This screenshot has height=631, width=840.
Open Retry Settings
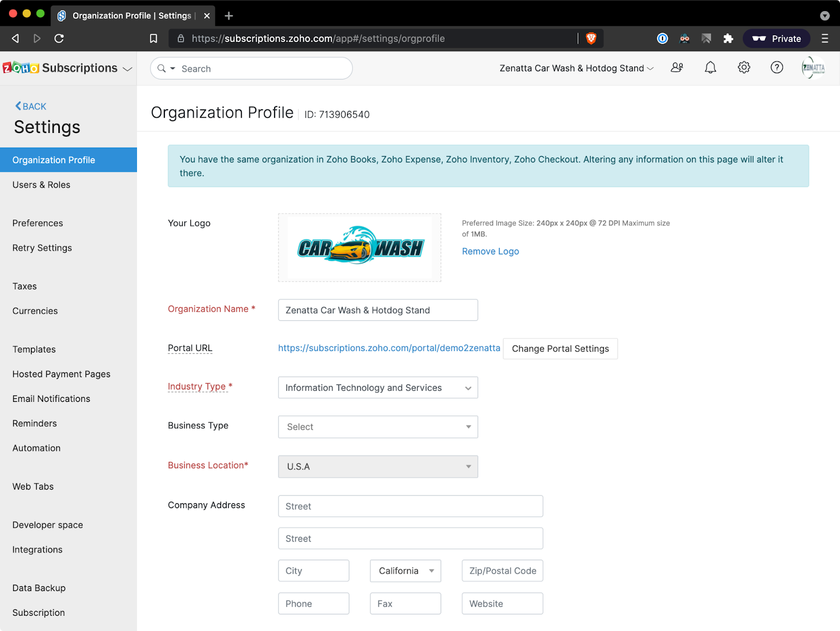(x=42, y=248)
